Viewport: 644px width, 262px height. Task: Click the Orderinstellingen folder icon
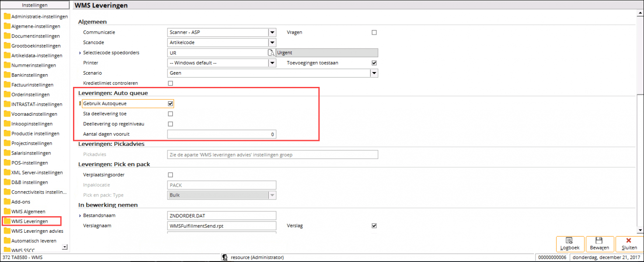7,94
